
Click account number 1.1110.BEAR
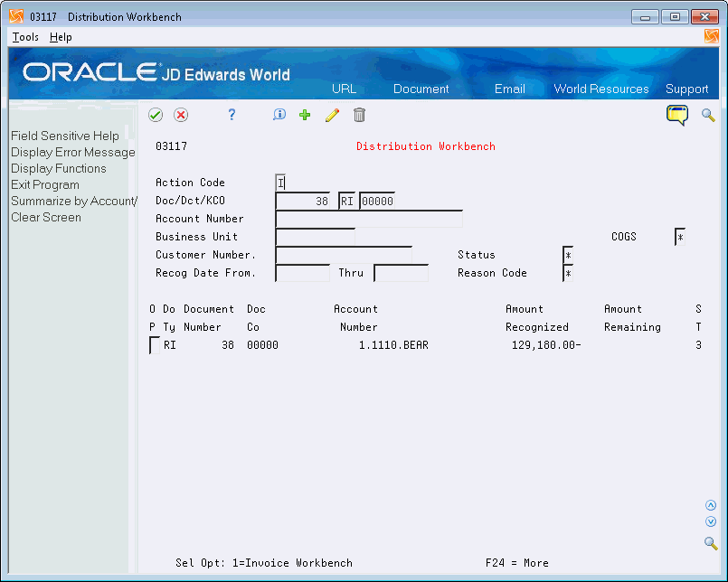point(393,345)
